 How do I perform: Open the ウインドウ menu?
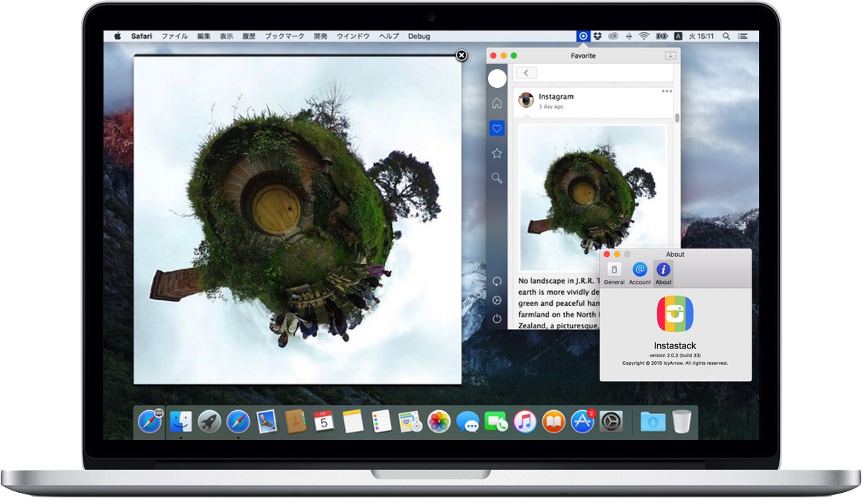(353, 36)
